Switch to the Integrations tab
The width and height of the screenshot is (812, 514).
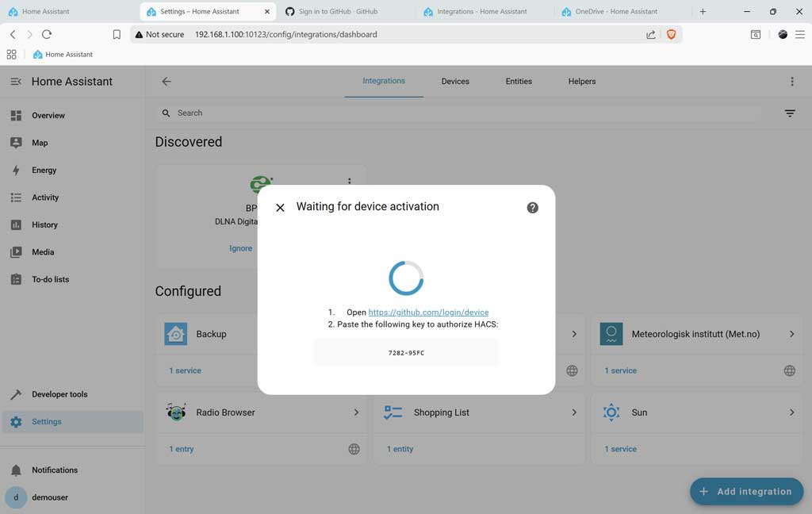coord(384,81)
